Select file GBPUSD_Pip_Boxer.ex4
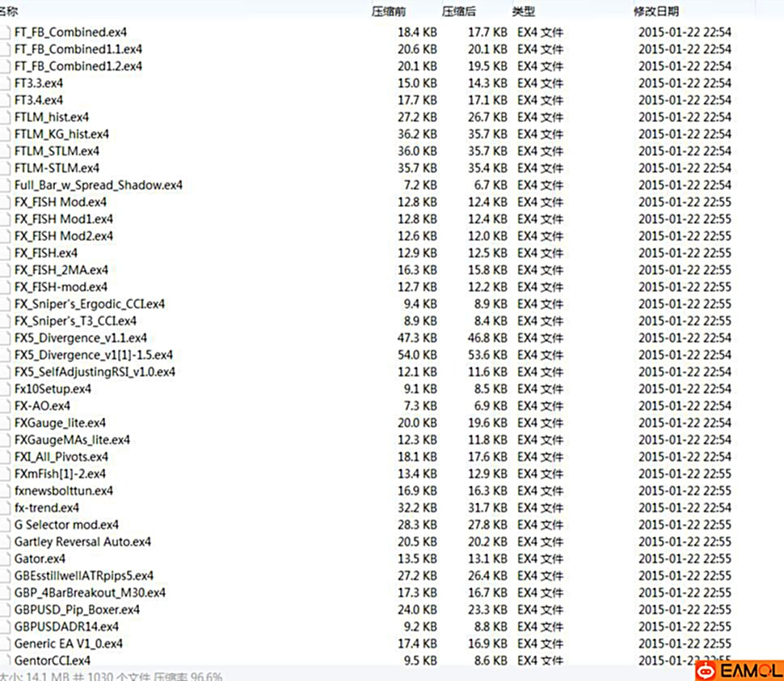 coord(77,611)
